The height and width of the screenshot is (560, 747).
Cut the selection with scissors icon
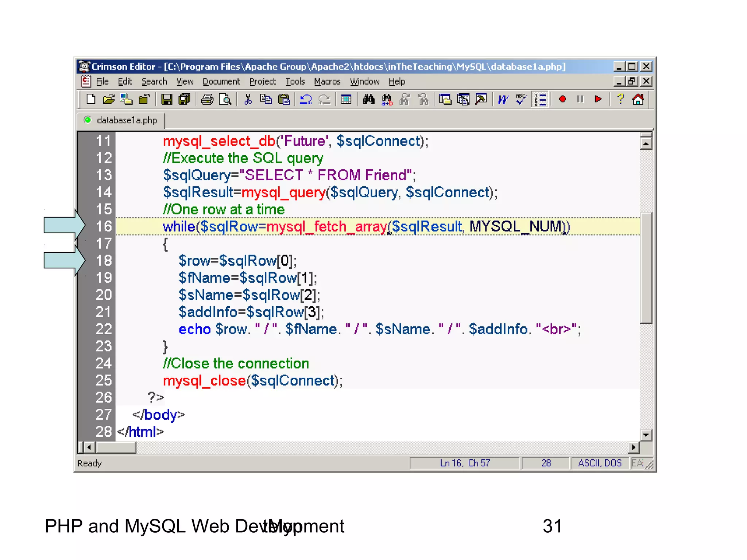(248, 99)
